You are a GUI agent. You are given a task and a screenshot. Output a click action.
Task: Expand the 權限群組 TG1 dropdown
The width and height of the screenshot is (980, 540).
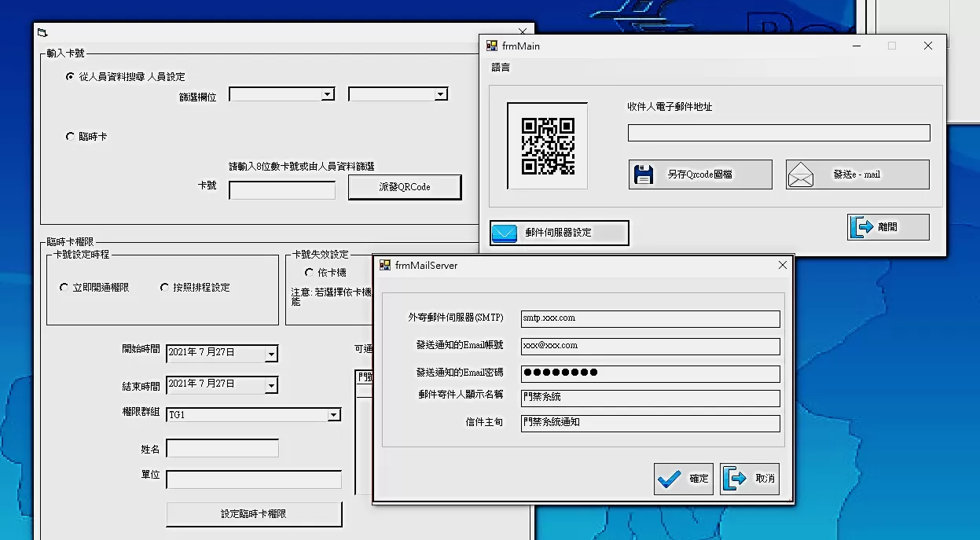333,415
